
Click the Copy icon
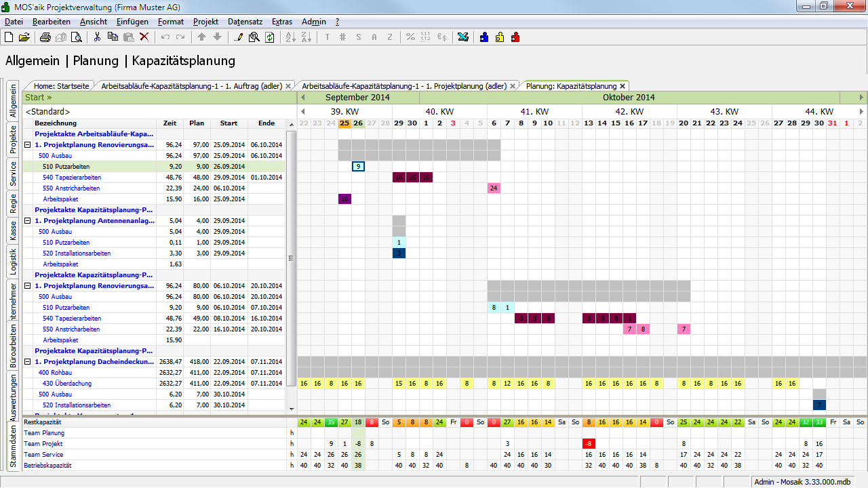tap(113, 37)
